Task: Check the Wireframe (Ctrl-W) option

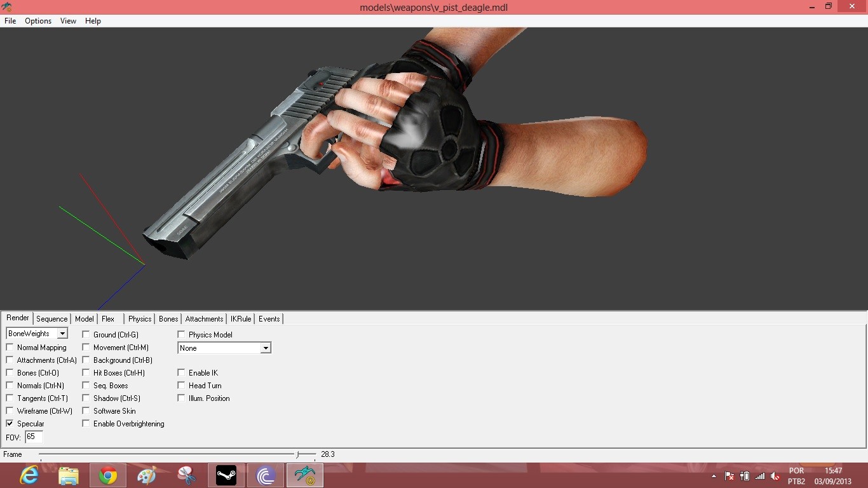Action: pyautogui.click(x=10, y=410)
